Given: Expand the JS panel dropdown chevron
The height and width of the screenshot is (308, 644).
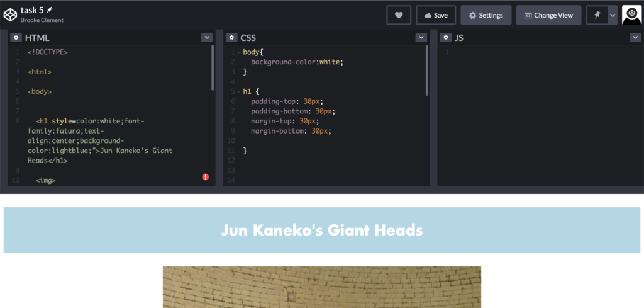Looking at the screenshot, I should (x=635, y=38).
